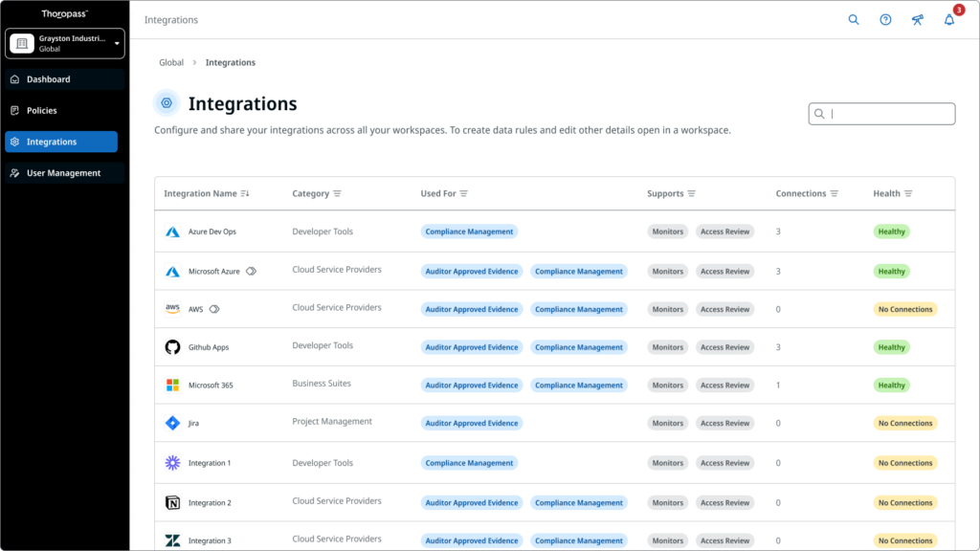Click the Azure Dev Ops logo

pyautogui.click(x=172, y=231)
